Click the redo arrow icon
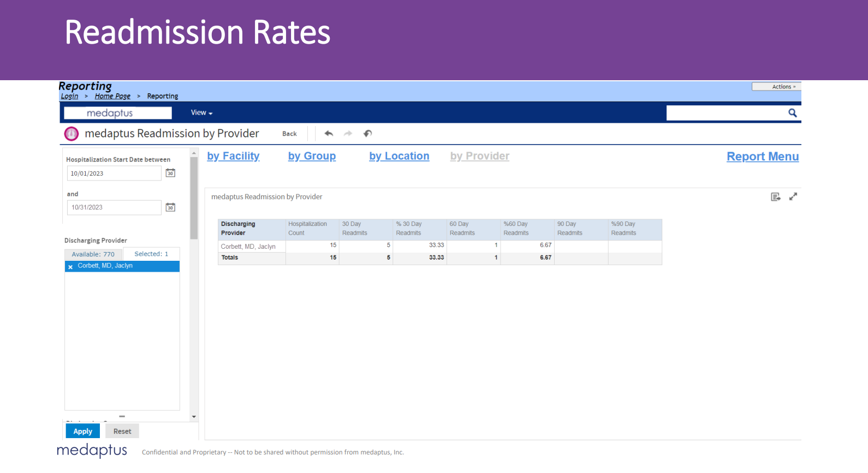 pos(348,134)
